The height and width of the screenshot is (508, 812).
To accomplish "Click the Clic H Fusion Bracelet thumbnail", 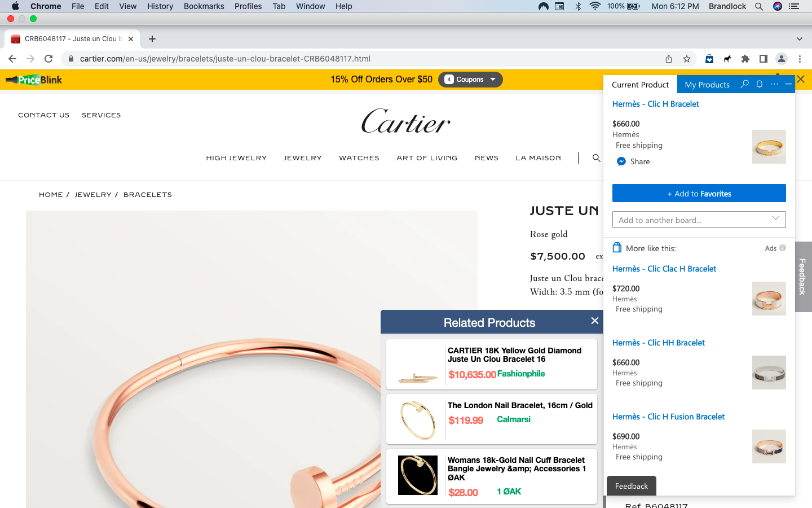I will [x=769, y=446].
